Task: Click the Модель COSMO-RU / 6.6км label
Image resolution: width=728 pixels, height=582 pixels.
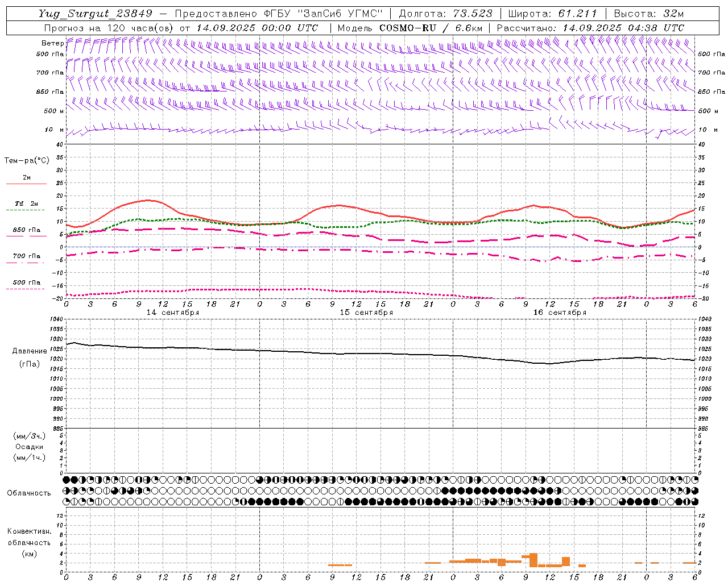Action: coord(410,28)
